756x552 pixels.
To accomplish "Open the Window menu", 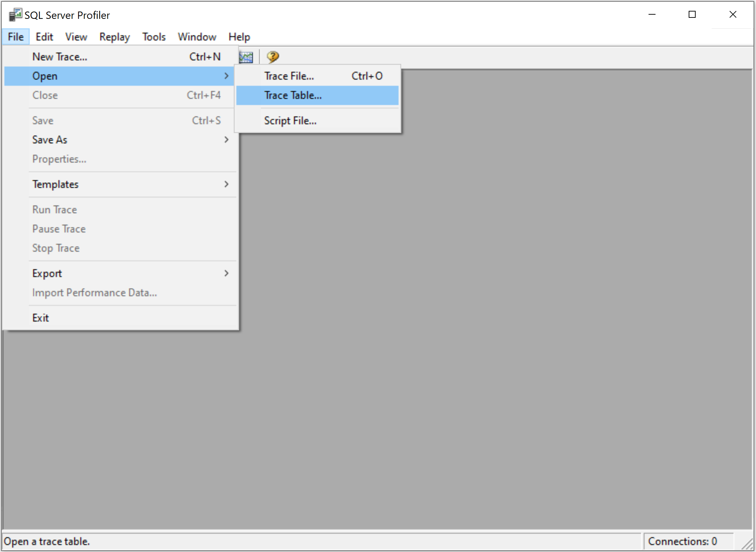I will pyautogui.click(x=197, y=37).
